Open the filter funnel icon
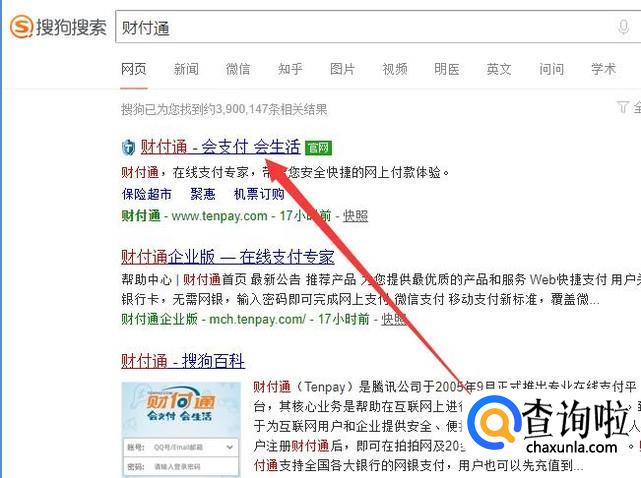The width and height of the screenshot is (641, 478). coord(623,108)
